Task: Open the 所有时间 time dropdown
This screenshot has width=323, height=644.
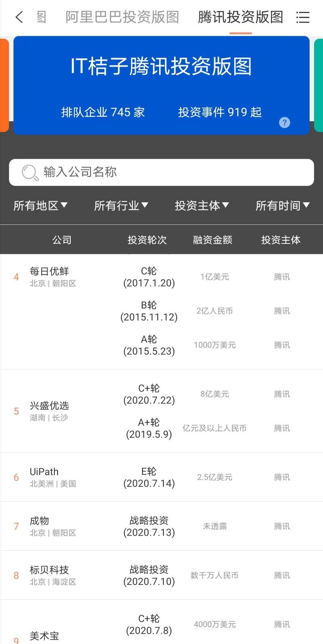Action: (x=282, y=206)
